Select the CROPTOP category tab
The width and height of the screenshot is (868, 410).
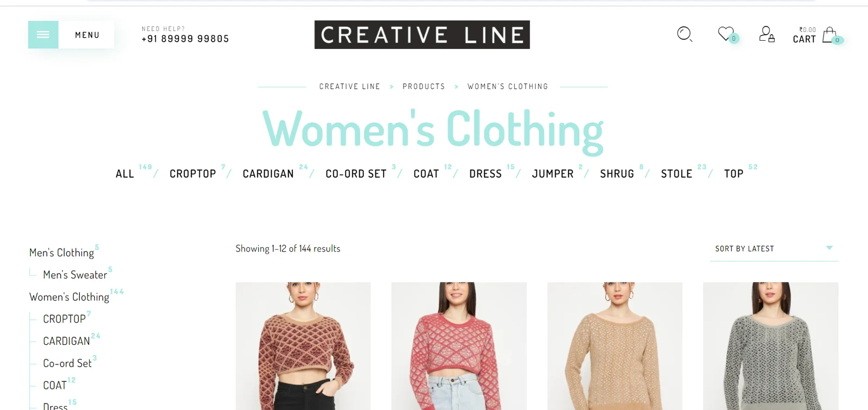[193, 174]
